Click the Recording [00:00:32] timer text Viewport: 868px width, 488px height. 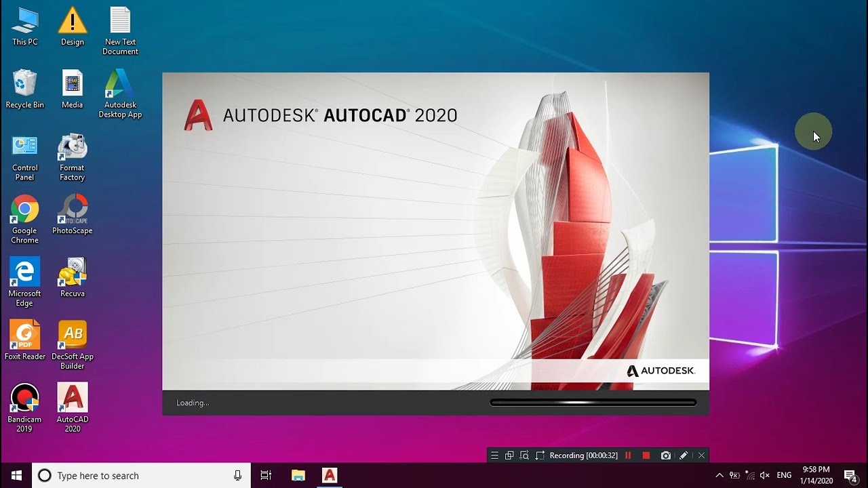click(x=584, y=455)
